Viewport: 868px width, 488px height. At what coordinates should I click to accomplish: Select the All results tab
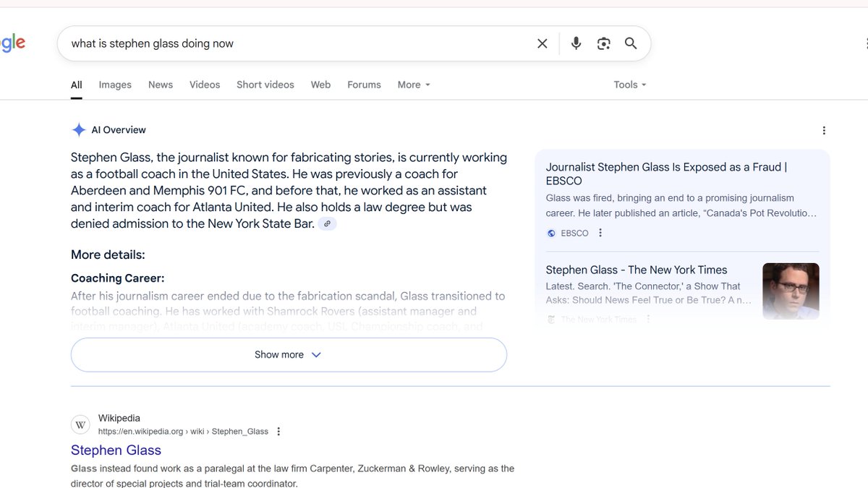(76, 85)
